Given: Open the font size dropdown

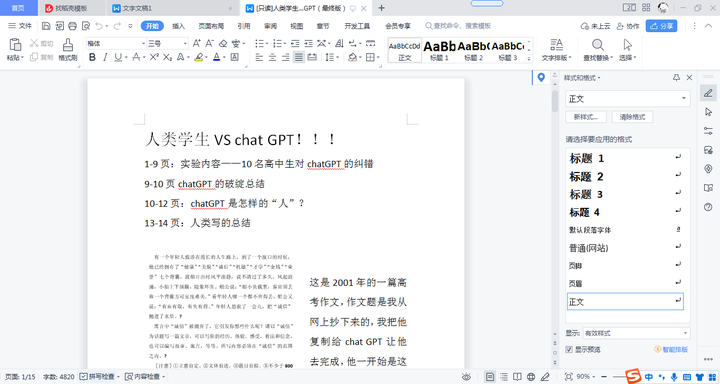Looking at the screenshot, I should point(186,44).
